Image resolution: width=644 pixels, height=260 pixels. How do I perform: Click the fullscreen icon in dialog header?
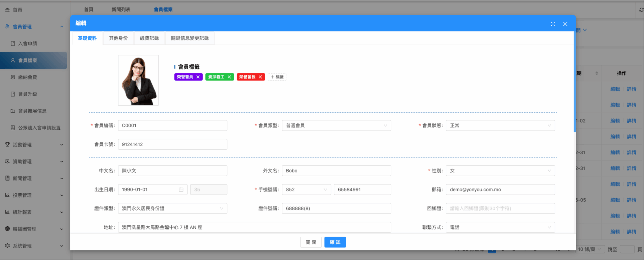(x=553, y=24)
